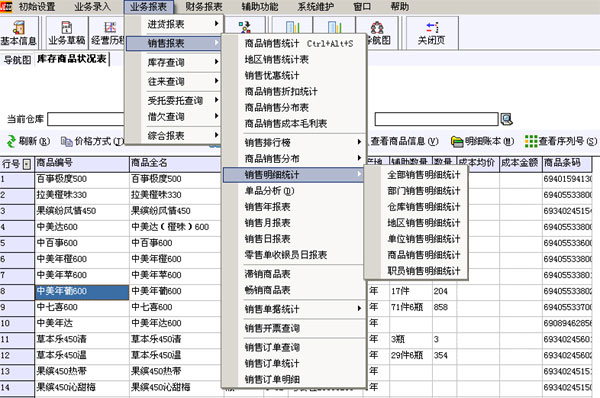Select 滞销商品表 menu entry

pos(293,274)
